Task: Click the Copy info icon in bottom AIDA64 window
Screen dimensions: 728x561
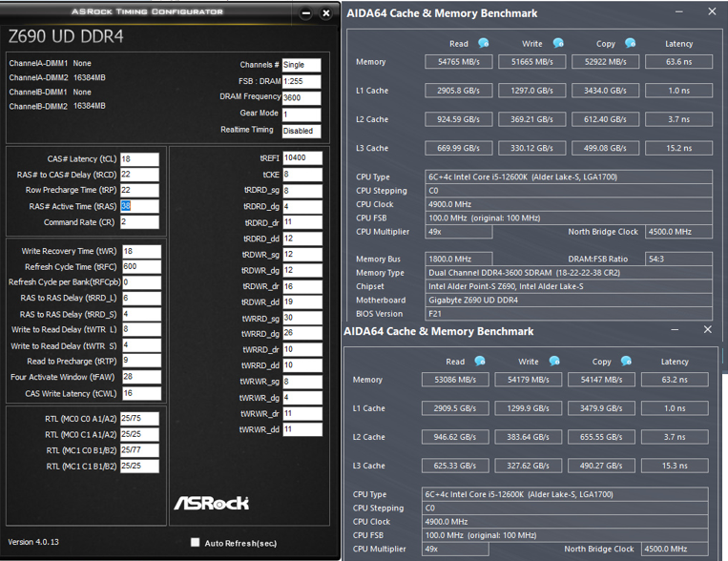Action: [626, 361]
